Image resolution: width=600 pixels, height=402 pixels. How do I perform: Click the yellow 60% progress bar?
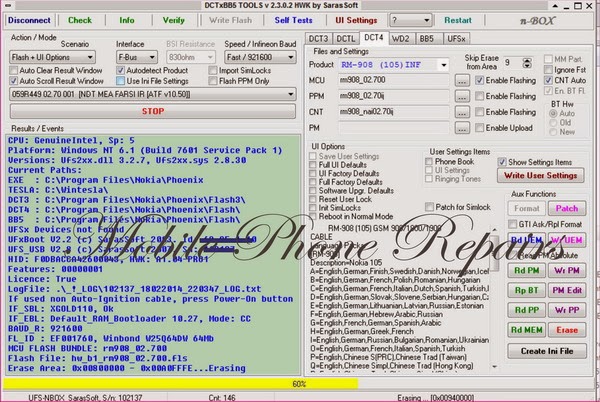[x=298, y=384]
